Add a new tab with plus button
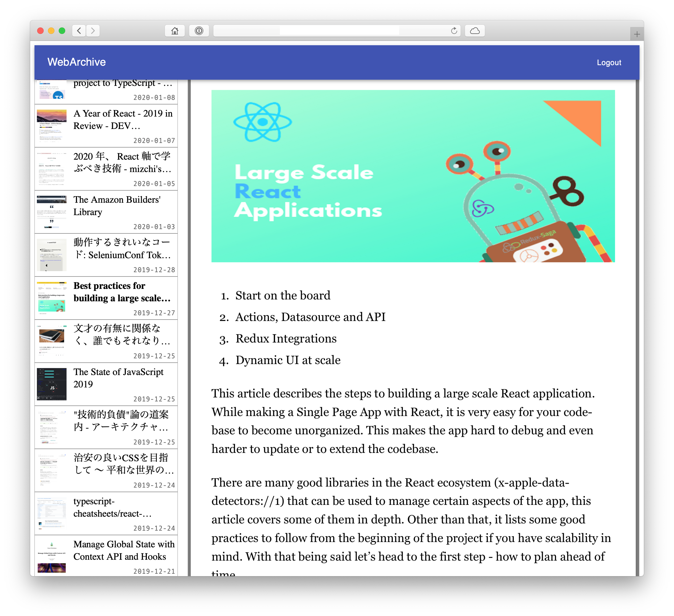The width and height of the screenshot is (674, 616). (x=637, y=34)
